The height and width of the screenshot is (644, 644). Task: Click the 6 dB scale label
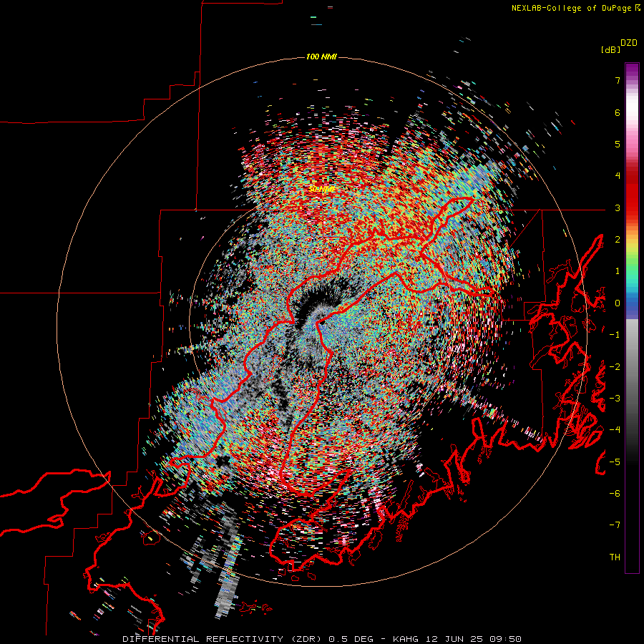coord(618,112)
